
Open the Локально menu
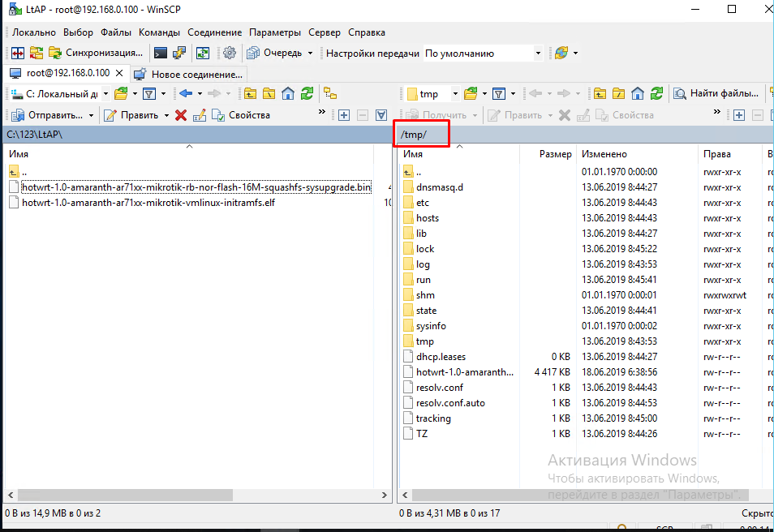coord(34,32)
